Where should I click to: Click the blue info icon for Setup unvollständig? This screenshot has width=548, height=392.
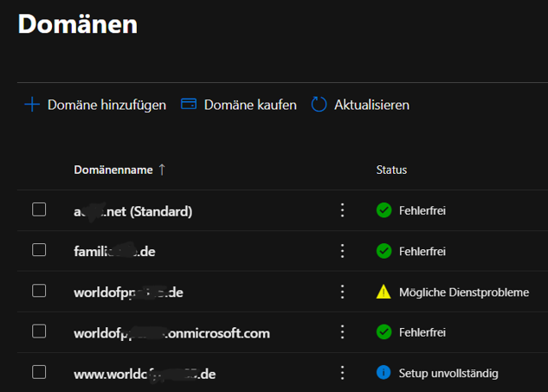coord(384,373)
